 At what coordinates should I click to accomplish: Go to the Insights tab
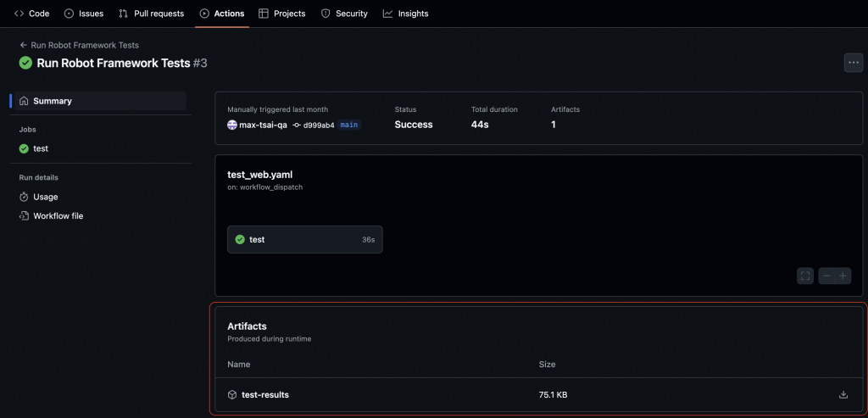(x=405, y=14)
